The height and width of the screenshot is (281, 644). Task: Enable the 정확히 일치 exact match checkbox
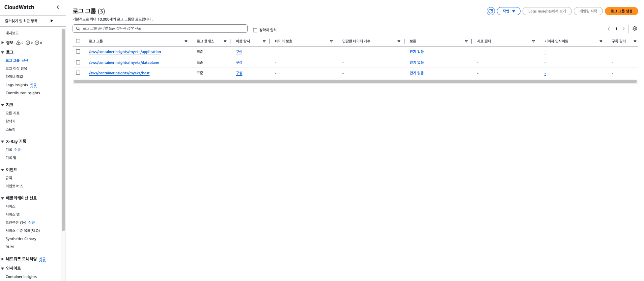pos(255,30)
